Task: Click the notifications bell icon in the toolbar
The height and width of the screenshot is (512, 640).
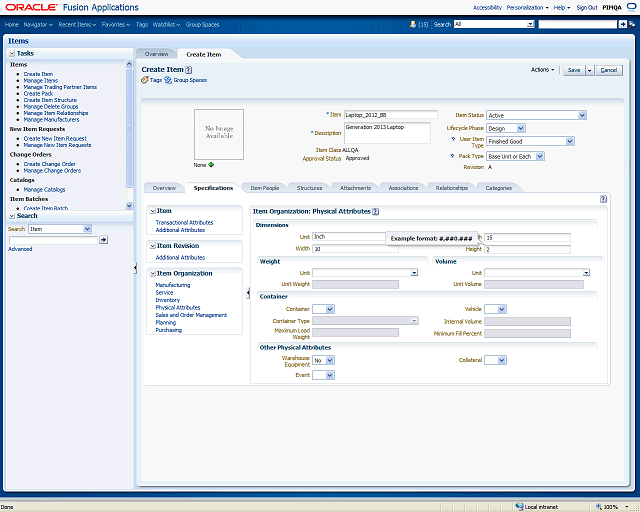Action: pos(414,23)
